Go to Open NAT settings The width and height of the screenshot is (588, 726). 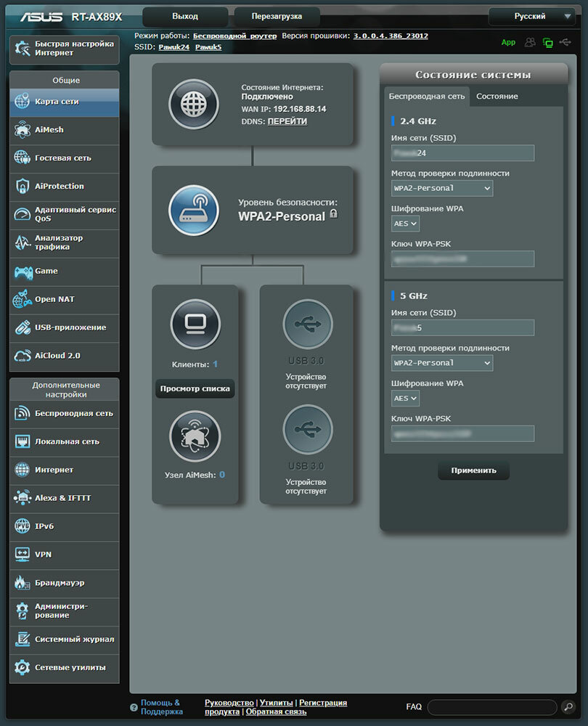(65, 300)
